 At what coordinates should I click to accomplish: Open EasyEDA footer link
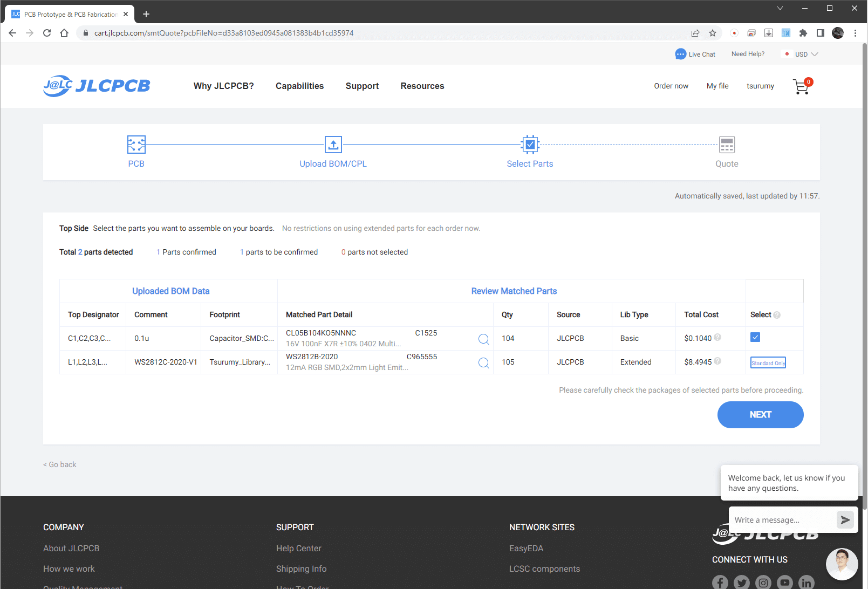526,548
